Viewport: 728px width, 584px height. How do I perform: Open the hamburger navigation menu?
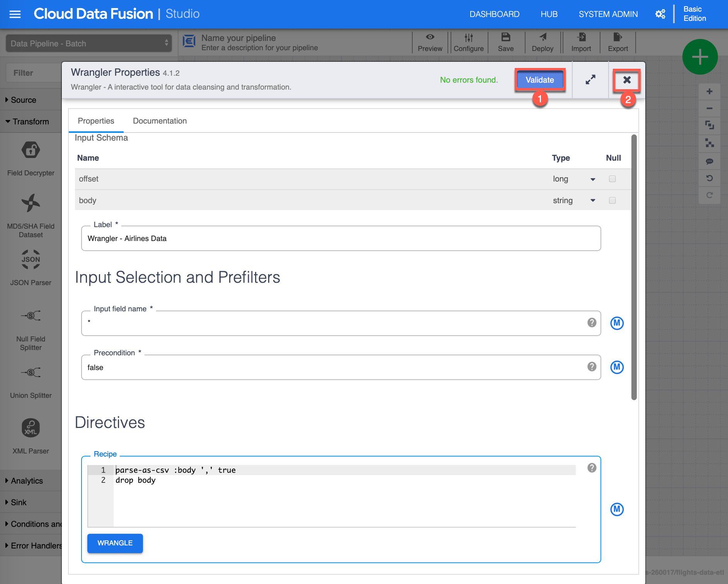[x=15, y=14]
